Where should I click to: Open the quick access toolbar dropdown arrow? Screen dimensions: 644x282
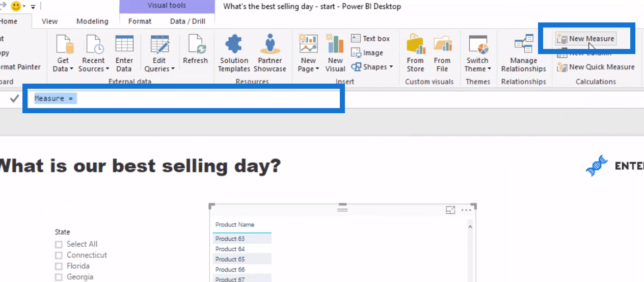[x=33, y=7]
